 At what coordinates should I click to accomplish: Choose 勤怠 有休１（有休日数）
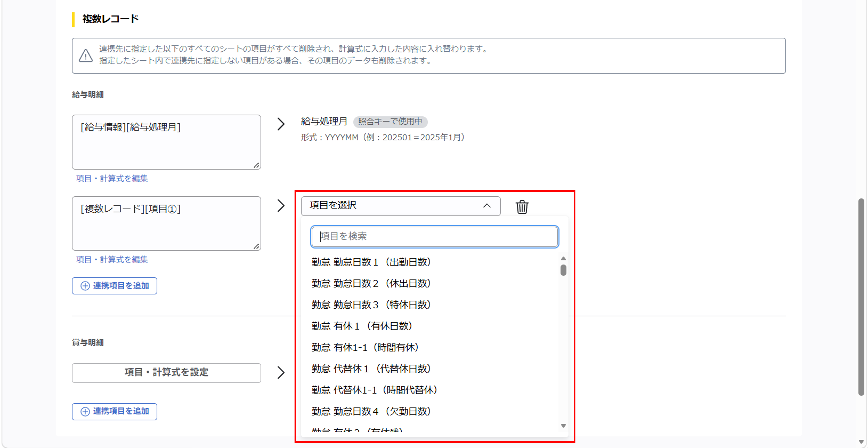(x=362, y=326)
